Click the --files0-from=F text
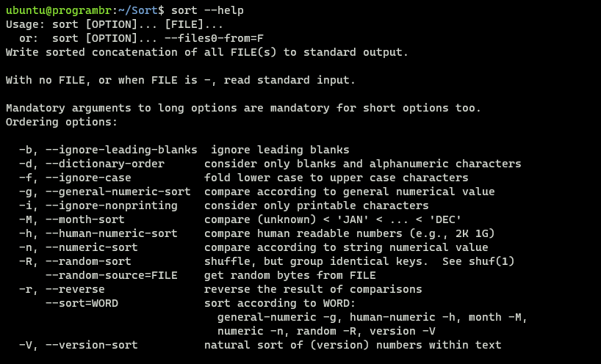The height and width of the screenshot is (364, 601). tap(214, 38)
